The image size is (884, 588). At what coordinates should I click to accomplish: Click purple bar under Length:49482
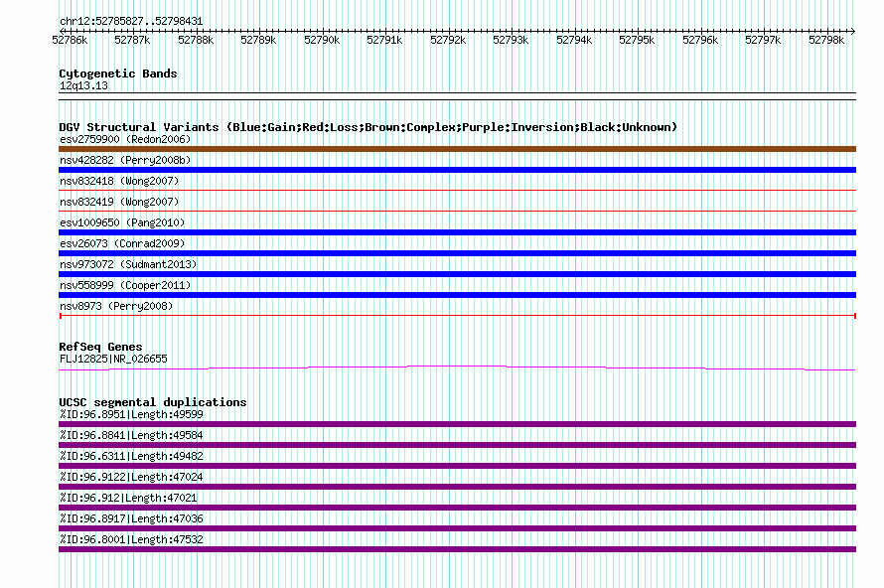[457, 466]
